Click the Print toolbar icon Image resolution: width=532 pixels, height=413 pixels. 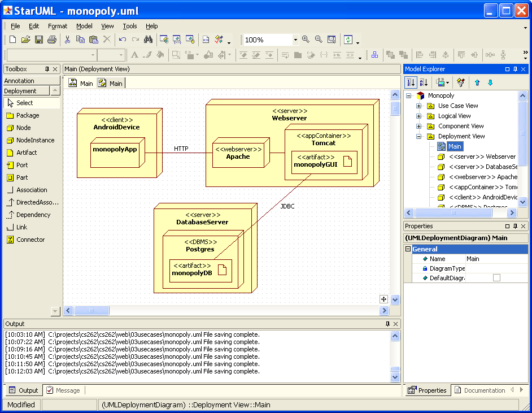pos(52,40)
